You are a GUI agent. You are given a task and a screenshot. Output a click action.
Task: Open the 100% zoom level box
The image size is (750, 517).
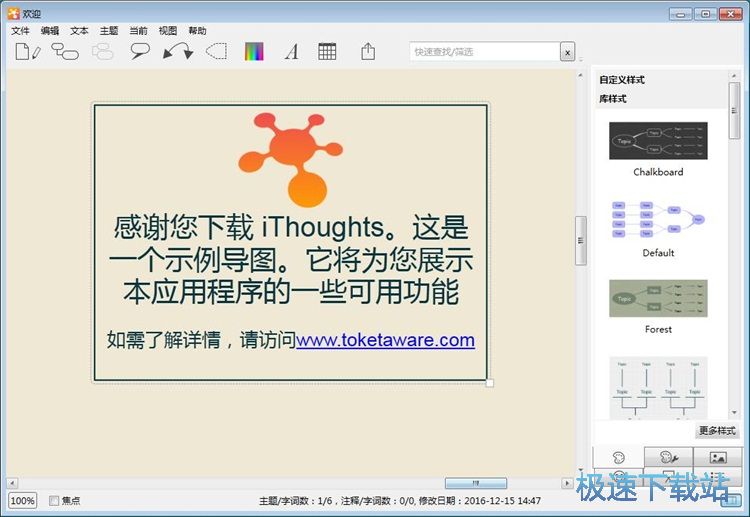[22, 500]
